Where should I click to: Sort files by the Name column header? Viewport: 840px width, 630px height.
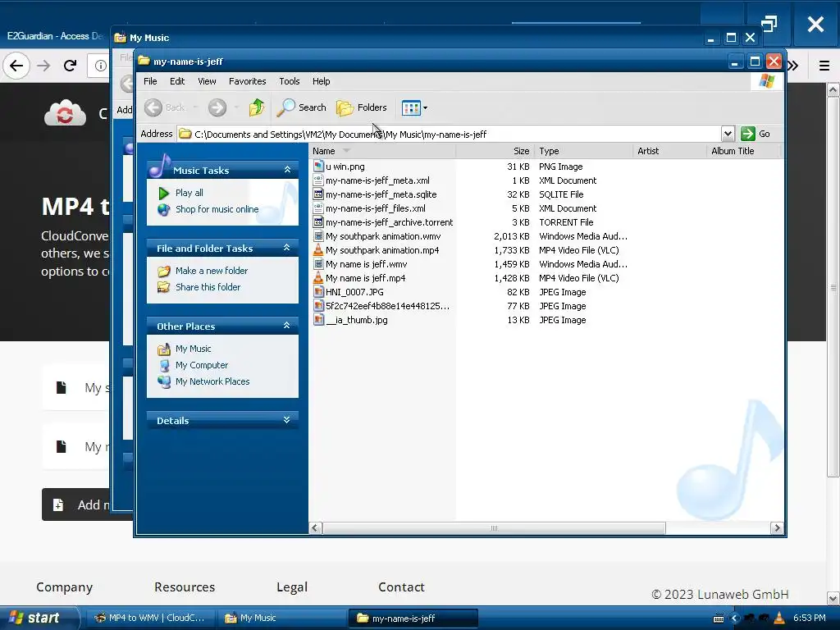[x=382, y=151]
